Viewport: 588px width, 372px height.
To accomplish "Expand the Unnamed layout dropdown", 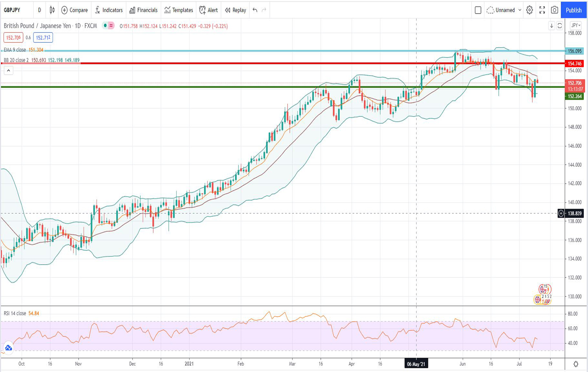I will click(x=520, y=10).
